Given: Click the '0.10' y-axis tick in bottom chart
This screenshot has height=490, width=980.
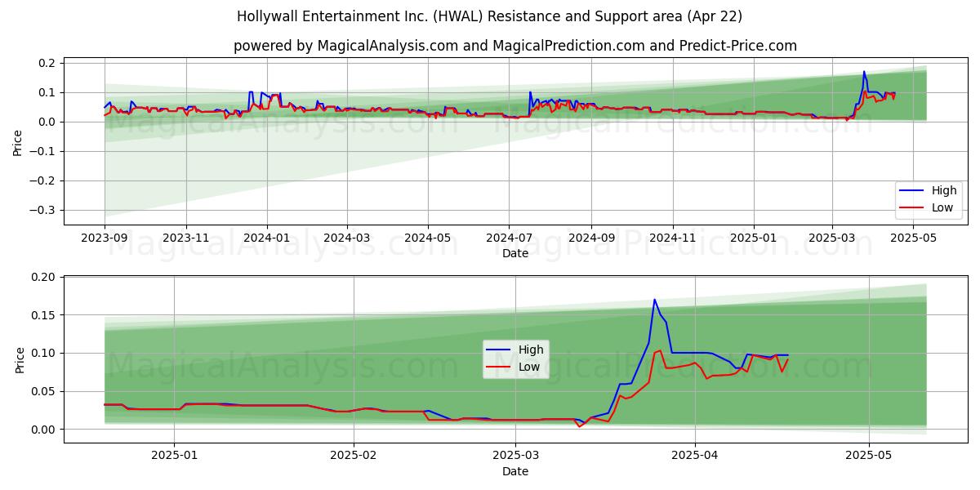Looking at the screenshot, I should click(x=42, y=353).
